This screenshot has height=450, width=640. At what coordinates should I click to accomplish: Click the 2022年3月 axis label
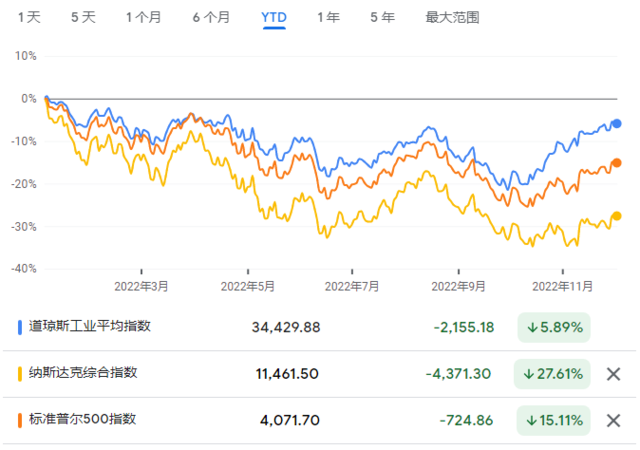(x=141, y=286)
